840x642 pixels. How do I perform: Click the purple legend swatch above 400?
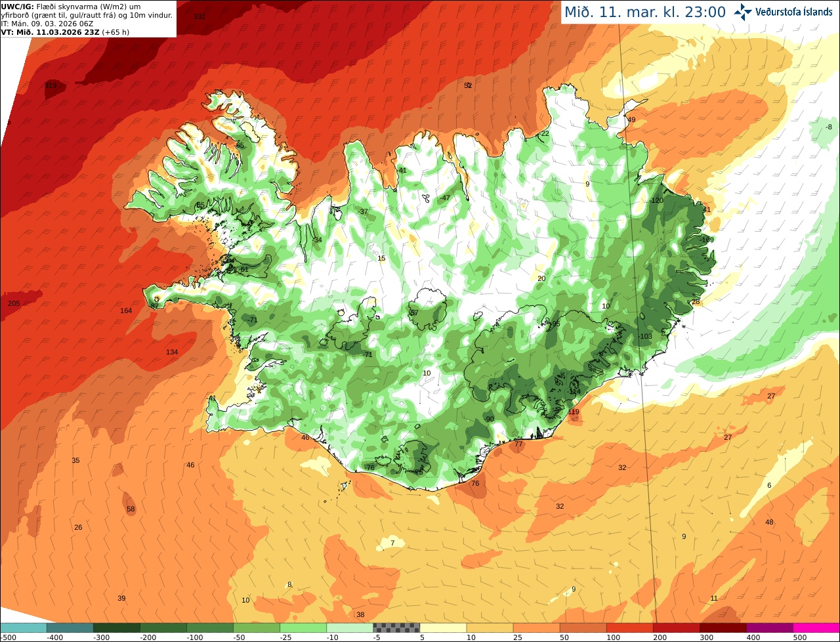[x=770, y=628]
